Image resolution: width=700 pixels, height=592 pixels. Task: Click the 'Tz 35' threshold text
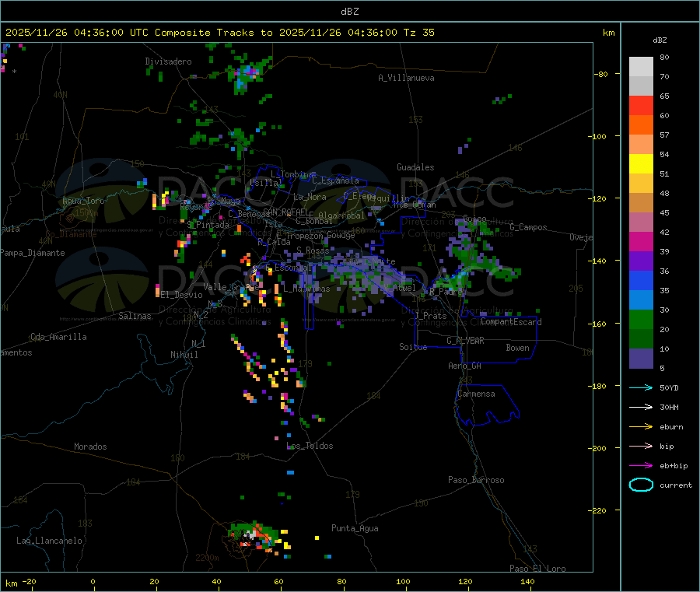coord(418,33)
